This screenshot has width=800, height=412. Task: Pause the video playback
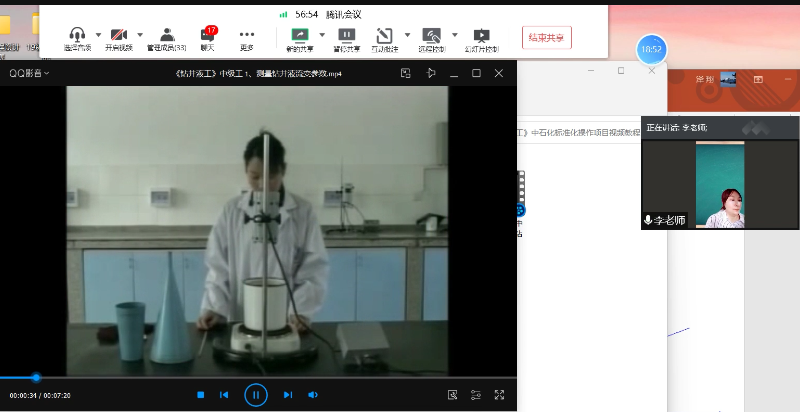(256, 395)
